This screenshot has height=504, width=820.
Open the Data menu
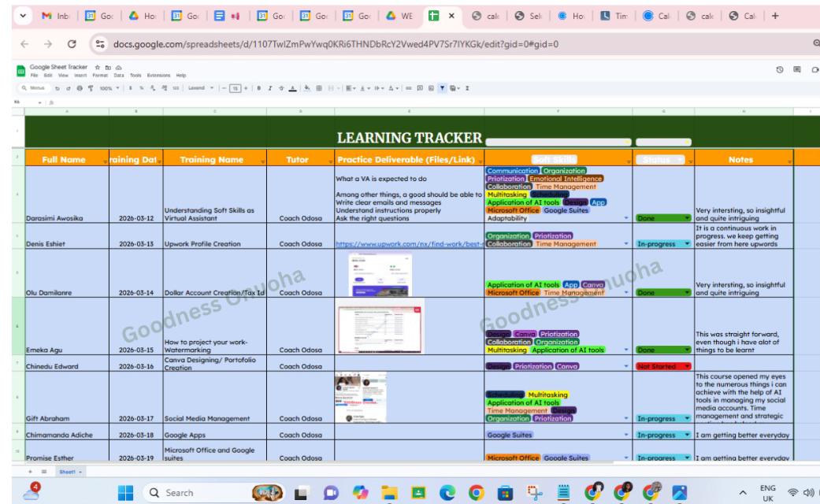pyautogui.click(x=119, y=76)
